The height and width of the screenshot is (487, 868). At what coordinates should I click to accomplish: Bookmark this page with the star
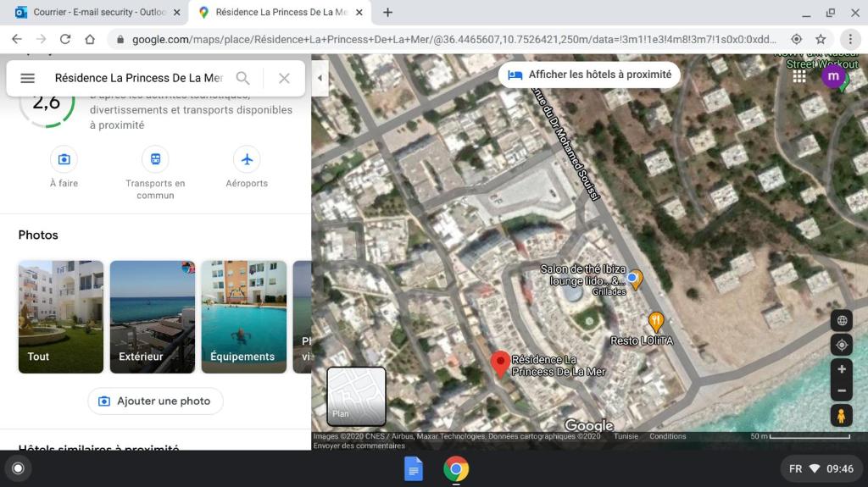pyautogui.click(x=821, y=39)
